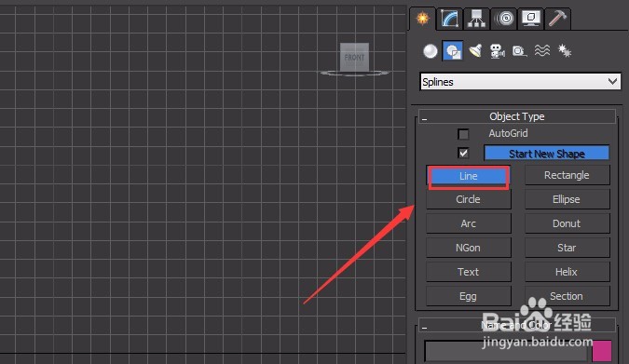Choose the Line spline button

(x=468, y=176)
